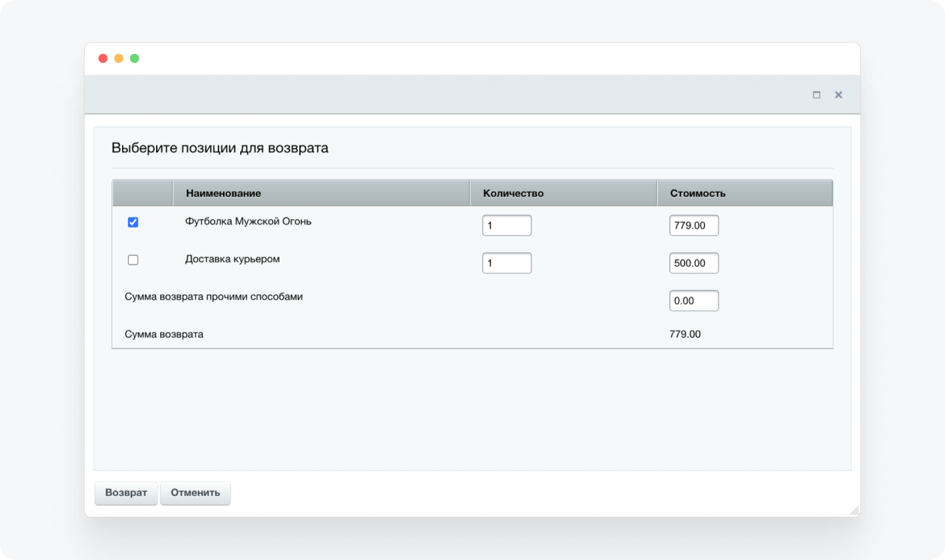Uncheck the Футболка Мужской Огонь checkbox
945x560 pixels.
133,222
